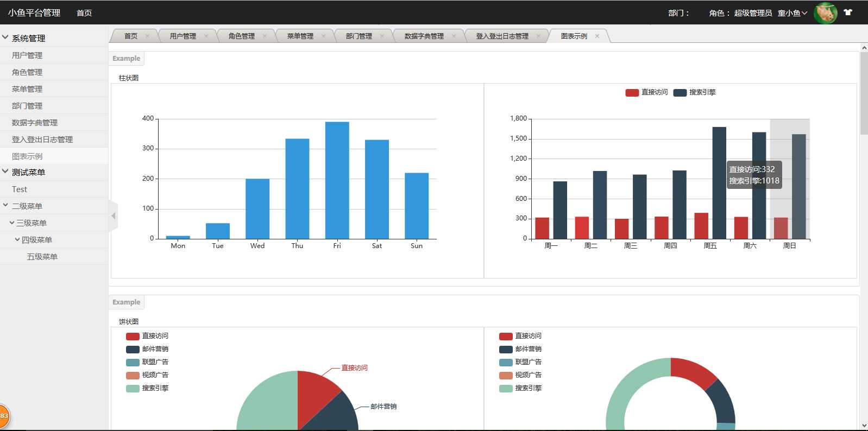Toggle 直接访问 in left pie legend
The width and height of the screenshot is (868, 431).
pos(147,336)
